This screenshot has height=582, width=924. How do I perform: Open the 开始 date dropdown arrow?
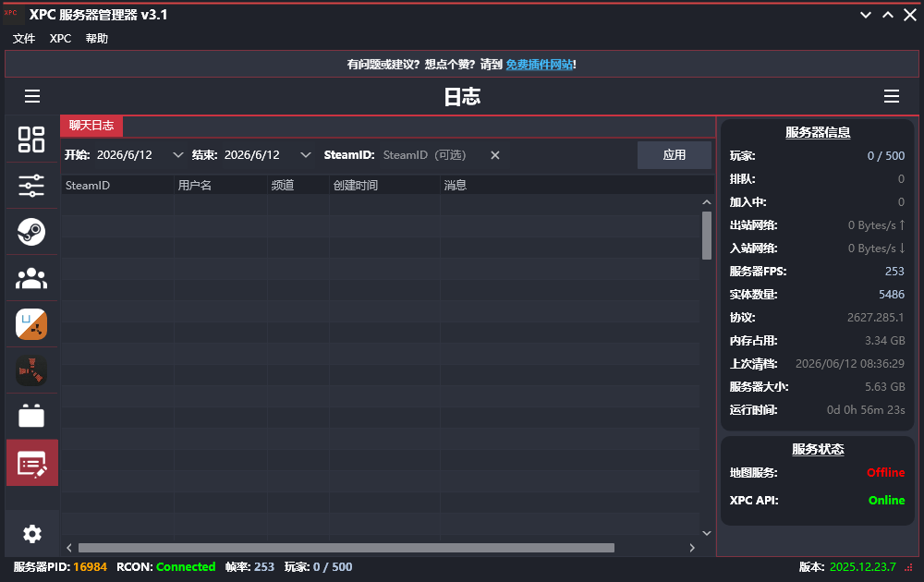pyautogui.click(x=177, y=155)
